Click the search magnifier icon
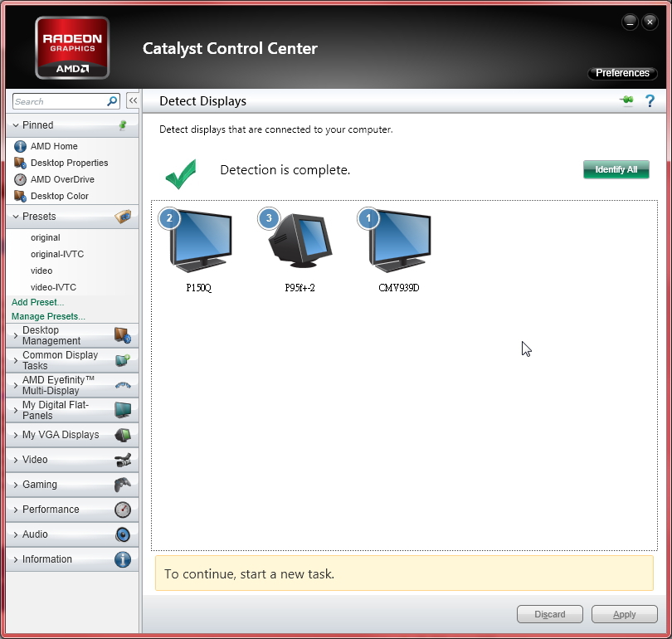The image size is (672, 639). click(112, 101)
